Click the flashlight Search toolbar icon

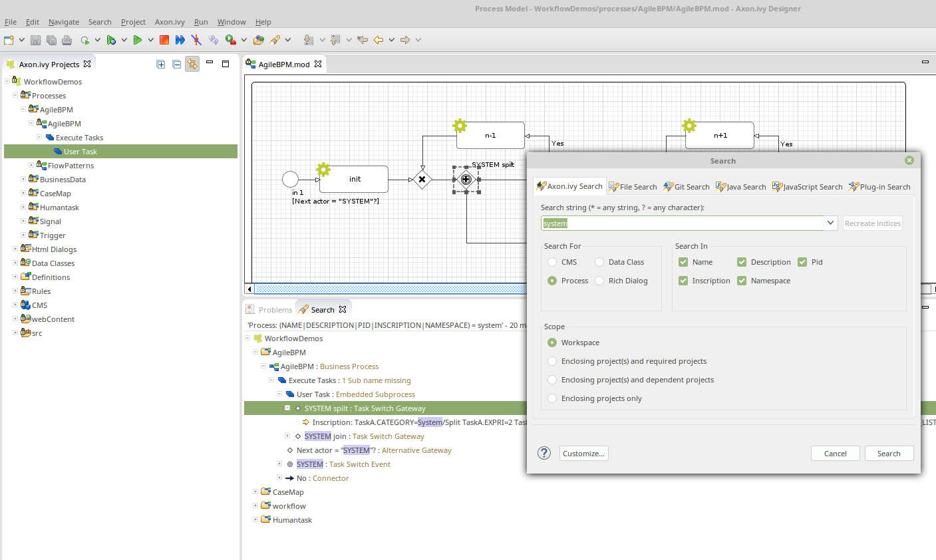(x=275, y=40)
